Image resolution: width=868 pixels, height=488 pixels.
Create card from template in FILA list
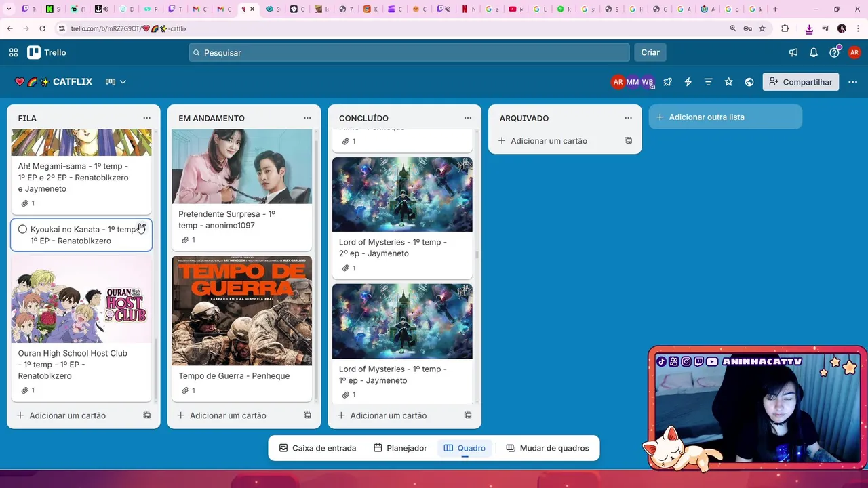(x=146, y=415)
